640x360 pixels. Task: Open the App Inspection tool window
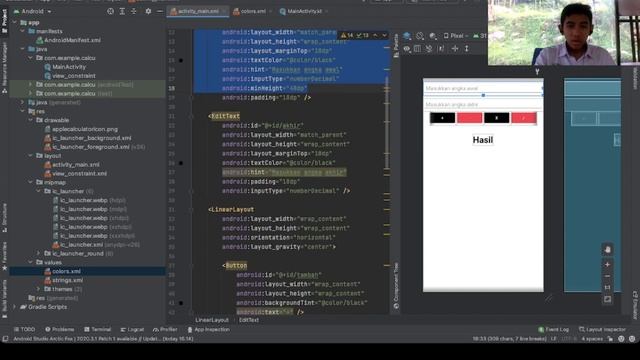(x=208, y=329)
